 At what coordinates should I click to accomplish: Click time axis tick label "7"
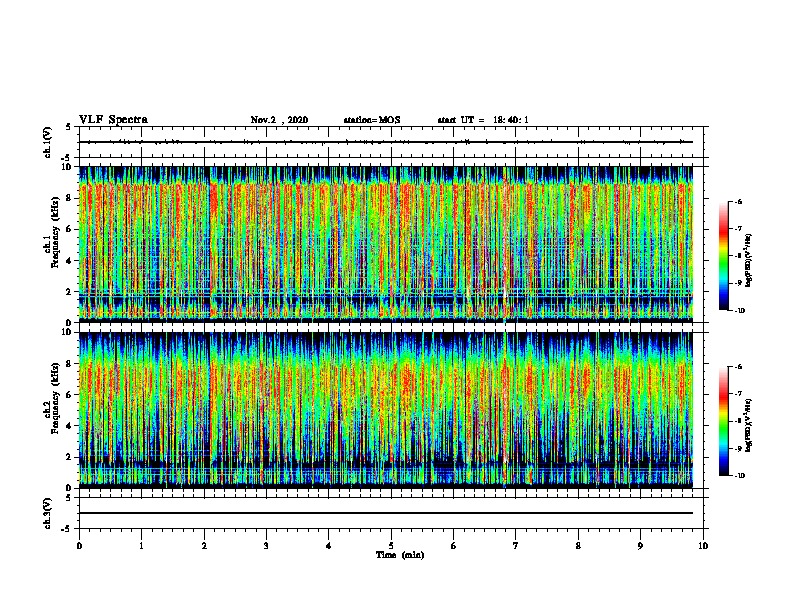[516, 546]
